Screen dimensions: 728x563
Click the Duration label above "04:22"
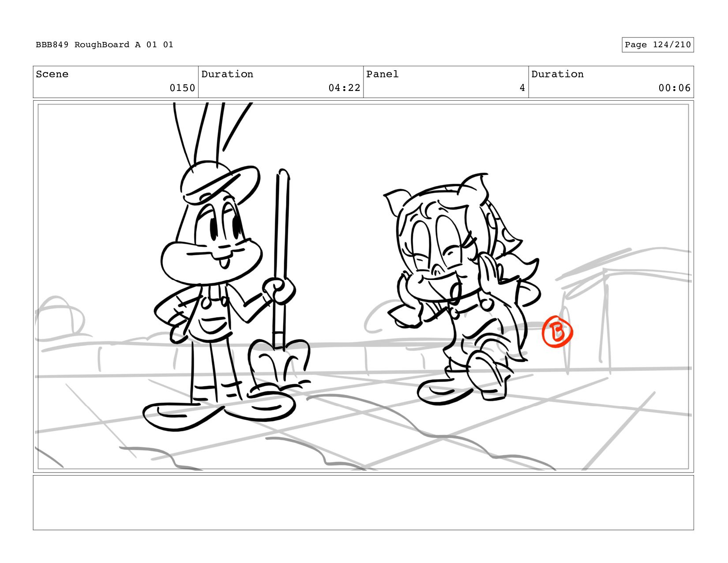click(x=227, y=74)
